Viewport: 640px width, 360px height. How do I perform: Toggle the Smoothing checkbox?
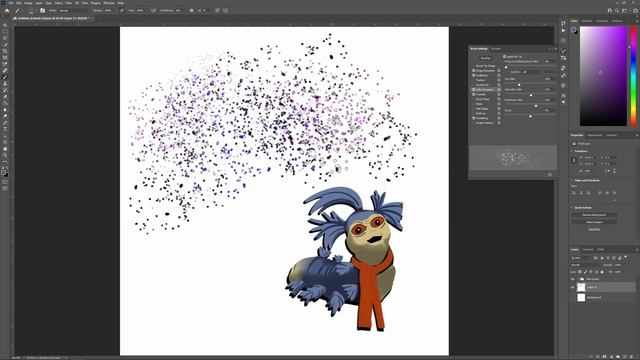473,118
